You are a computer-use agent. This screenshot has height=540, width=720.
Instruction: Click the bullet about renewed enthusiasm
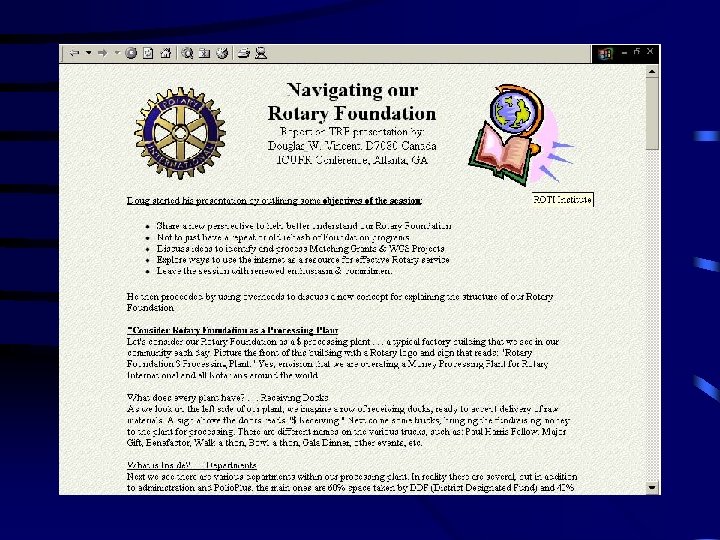click(274, 271)
